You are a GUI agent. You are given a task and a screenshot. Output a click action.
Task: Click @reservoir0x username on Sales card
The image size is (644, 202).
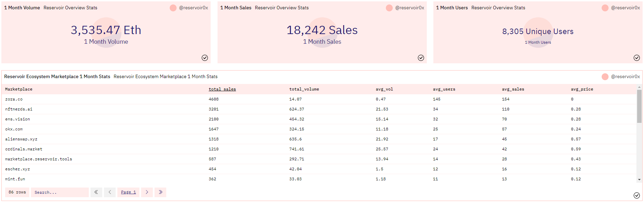pyautogui.click(x=410, y=8)
